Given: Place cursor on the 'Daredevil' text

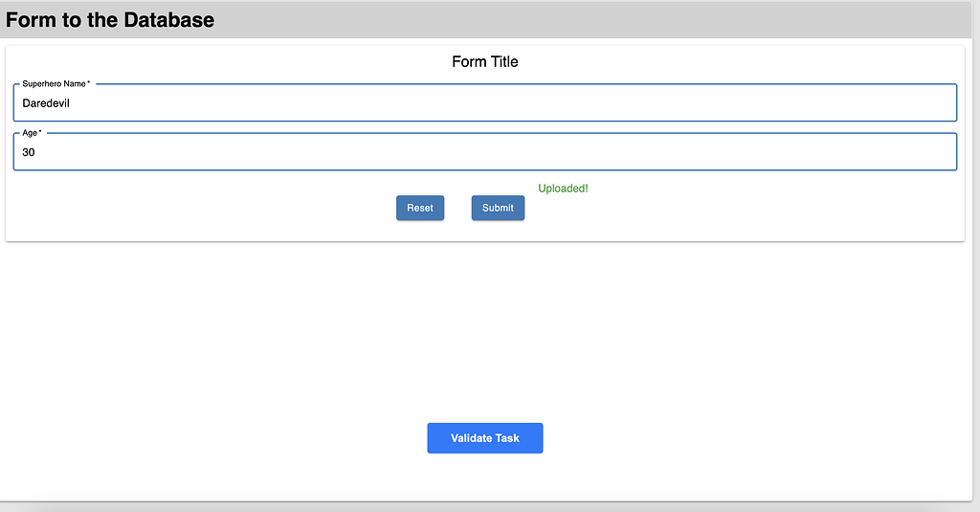Looking at the screenshot, I should [x=46, y=103].
